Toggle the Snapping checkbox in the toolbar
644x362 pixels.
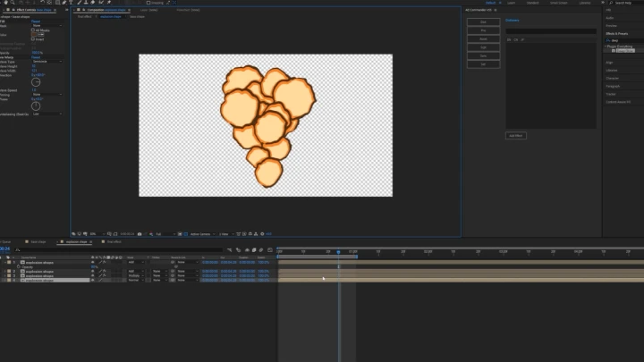tap(148, 3)
